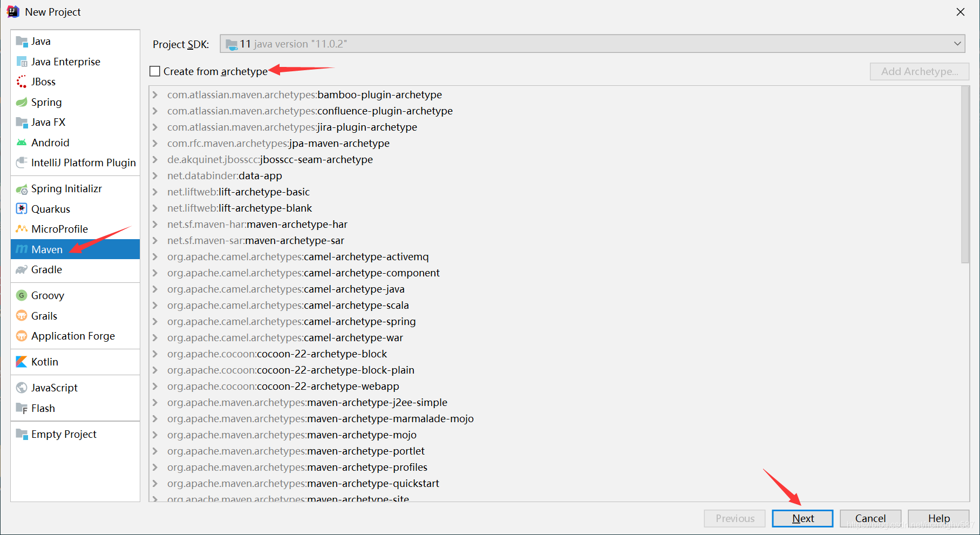Viewport: 980px width, 535px height.
Task: Click the Java project type icon
Action: 22,42
